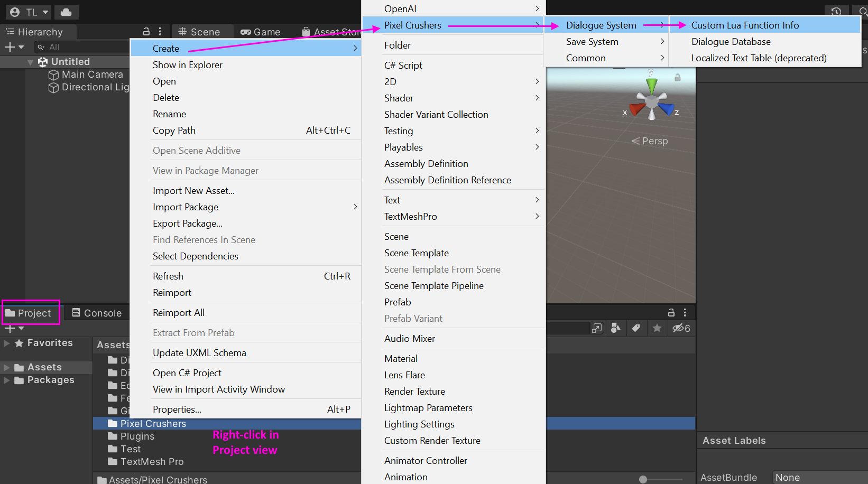The height and width of the screenshot is (484, 868).
Task: Open the AssetBundle None dropdown
Action: pos(820,478)
